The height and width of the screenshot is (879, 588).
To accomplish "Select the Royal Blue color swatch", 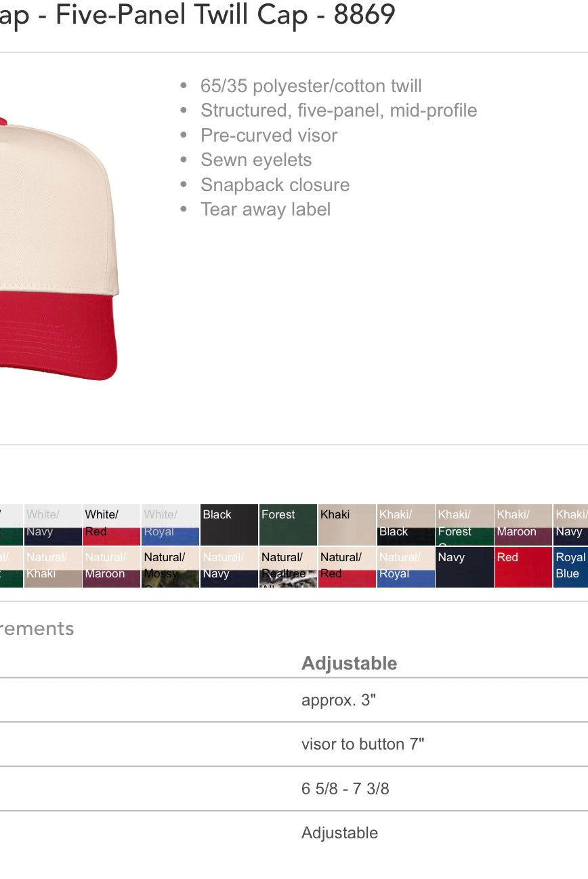I will click(571, 567).
